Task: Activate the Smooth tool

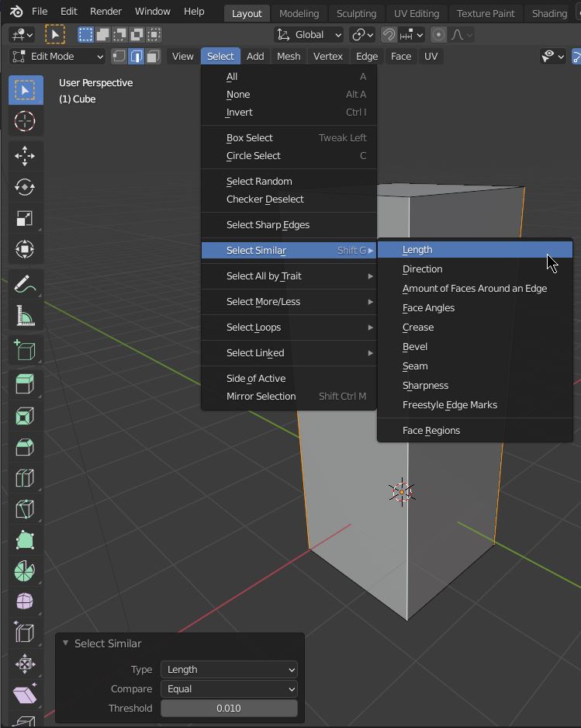Action: (26, 601)
